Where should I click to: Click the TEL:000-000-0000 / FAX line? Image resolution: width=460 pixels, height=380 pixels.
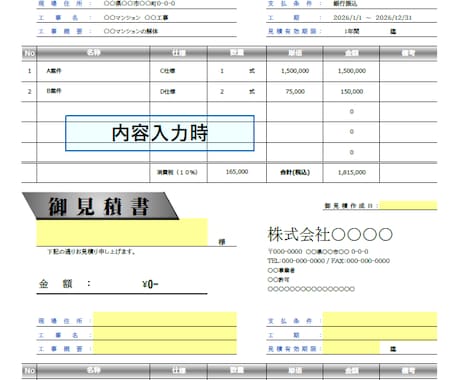328,261
